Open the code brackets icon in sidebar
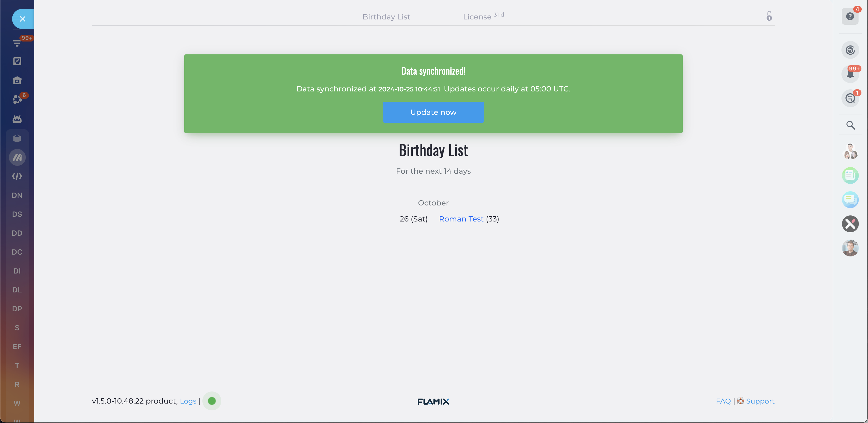 pos(17,176)
